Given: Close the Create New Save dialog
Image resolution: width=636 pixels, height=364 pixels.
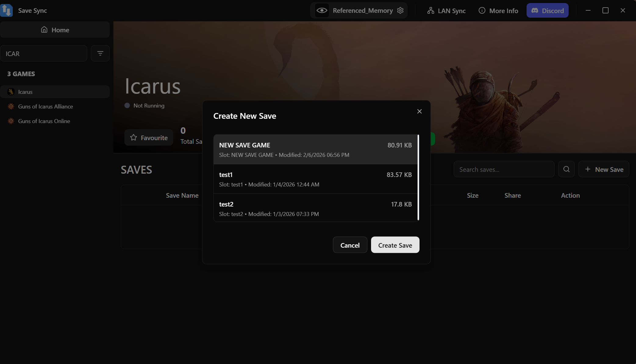Looking at the screenshot, I should point(420,111).
